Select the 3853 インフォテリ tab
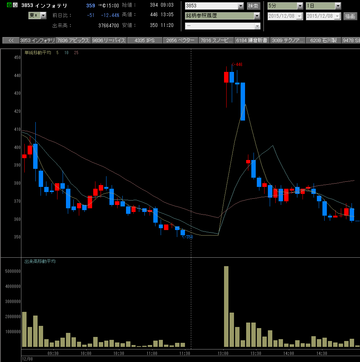 (37, 40)
